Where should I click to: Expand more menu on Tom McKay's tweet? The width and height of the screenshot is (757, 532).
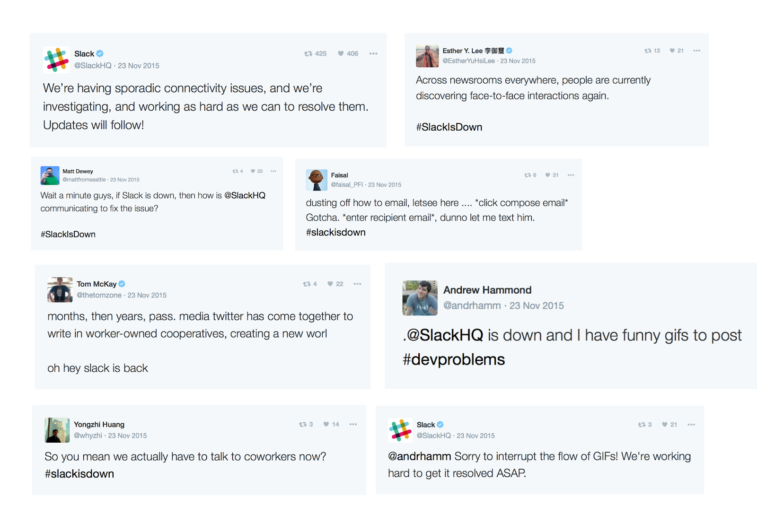coord(357,284)
